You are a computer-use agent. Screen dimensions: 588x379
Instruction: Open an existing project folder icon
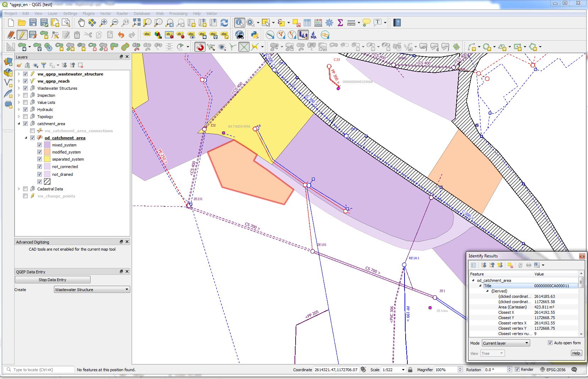22,23
